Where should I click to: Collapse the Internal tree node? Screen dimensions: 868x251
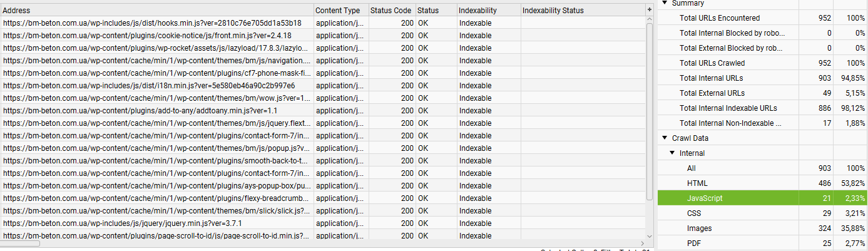coord(673,153)
